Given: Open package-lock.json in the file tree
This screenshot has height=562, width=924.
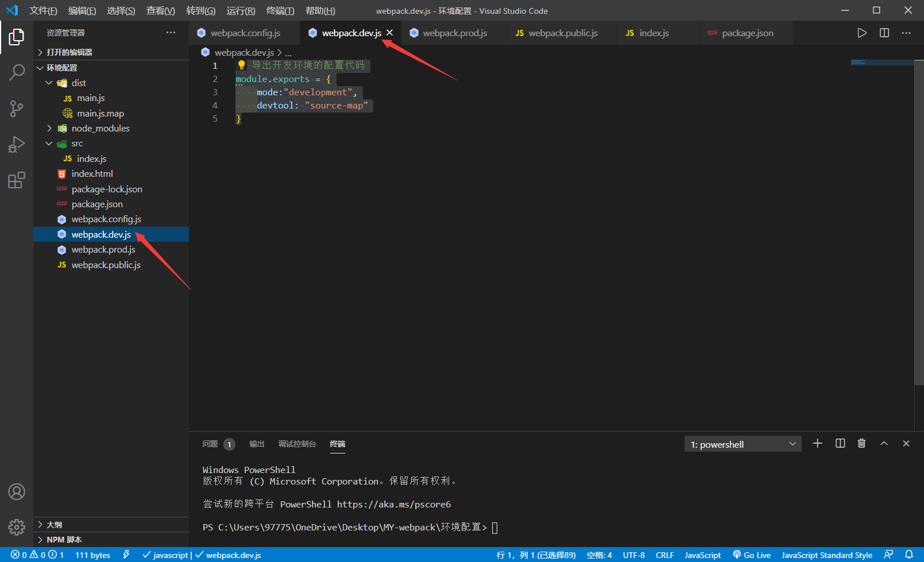Looking at the screenshot, I should 111,189.
